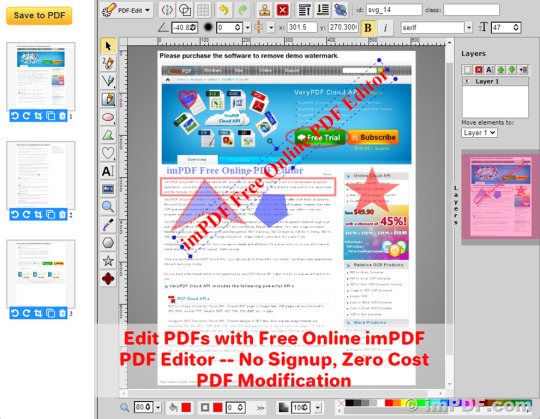Open the SVG source editor
The image size is (540, 419).
coord(167,10)
